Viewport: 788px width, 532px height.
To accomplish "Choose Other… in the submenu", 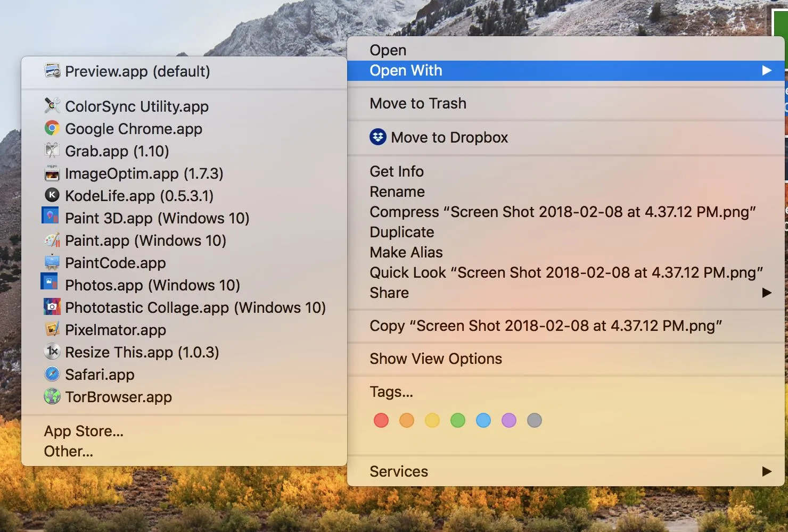I will (x=184, y=451).
